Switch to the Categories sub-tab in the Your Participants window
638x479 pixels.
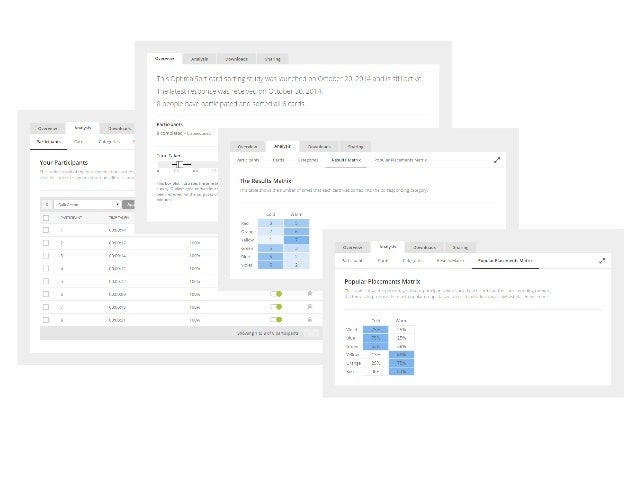[109, 142]
